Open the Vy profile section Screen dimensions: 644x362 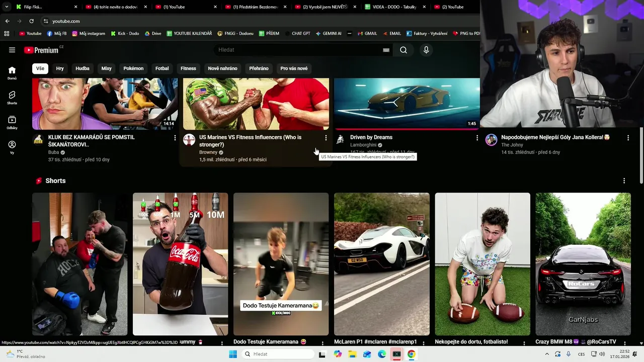click(12, 147)
